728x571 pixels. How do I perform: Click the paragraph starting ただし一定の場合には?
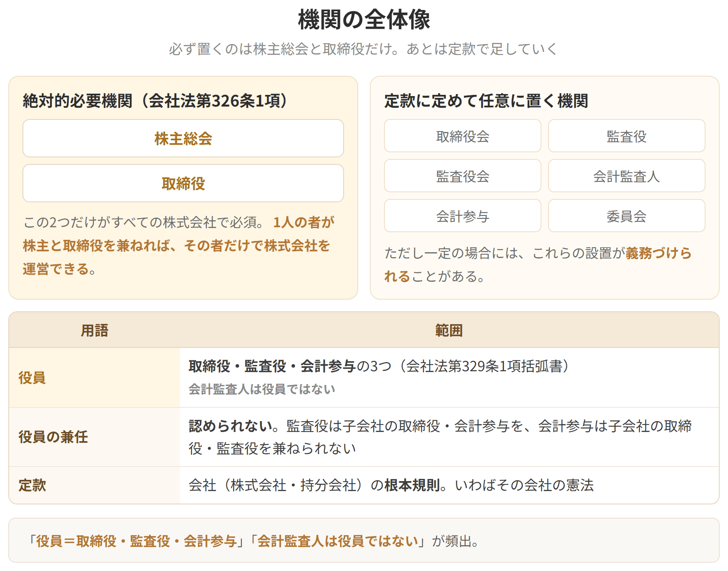pyautogui.click(x=538, y=265)
